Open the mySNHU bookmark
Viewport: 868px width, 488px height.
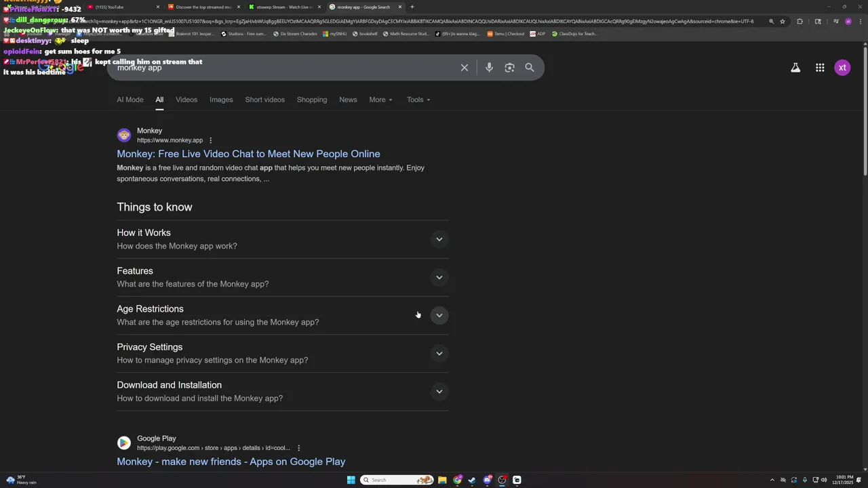[335, 33]
